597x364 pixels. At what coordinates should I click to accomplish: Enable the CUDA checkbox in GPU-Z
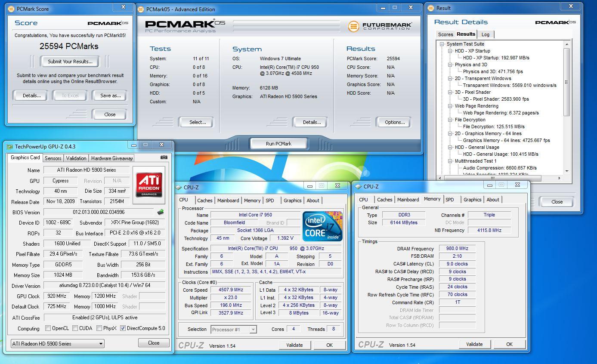tap(75, 328)
